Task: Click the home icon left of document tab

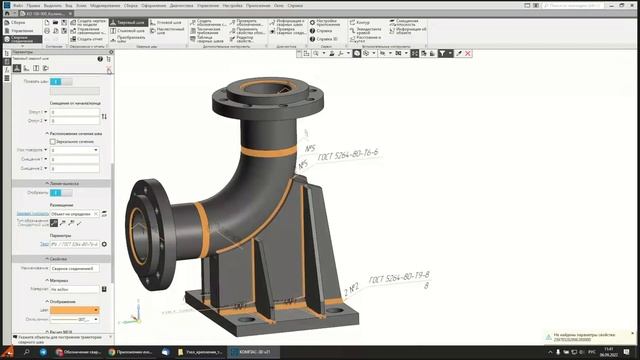Action: (x=7, y=13)
